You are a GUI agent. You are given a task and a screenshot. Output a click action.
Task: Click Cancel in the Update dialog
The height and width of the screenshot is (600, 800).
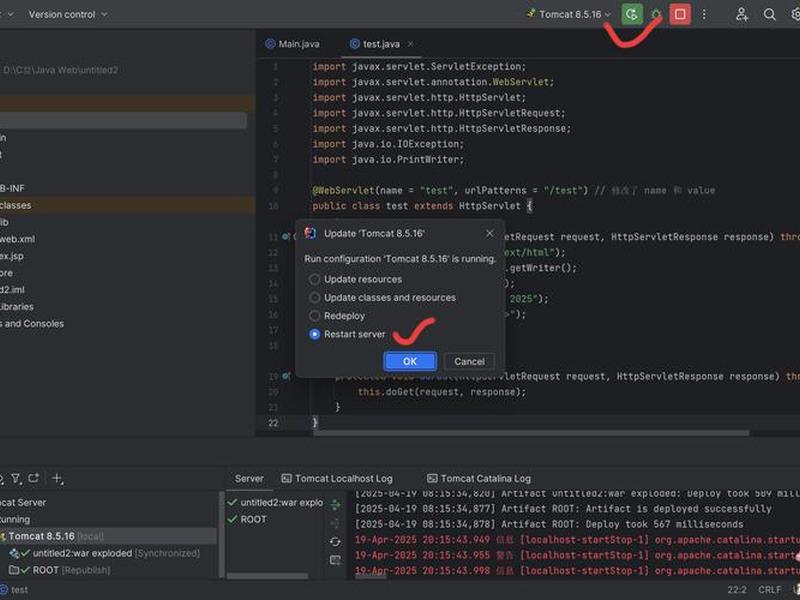coord(469,361)
